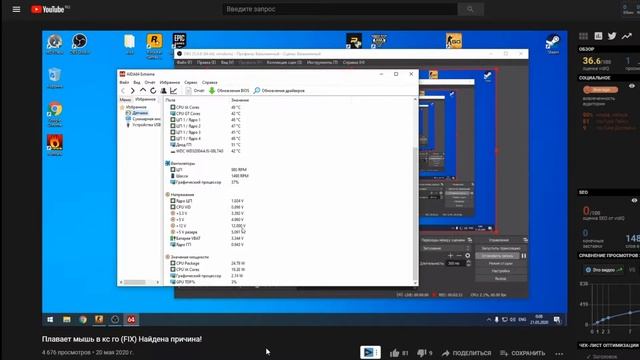Open Инструменты menu in OBS window
This screenshot has width=640, height=360.
[322, 62]
